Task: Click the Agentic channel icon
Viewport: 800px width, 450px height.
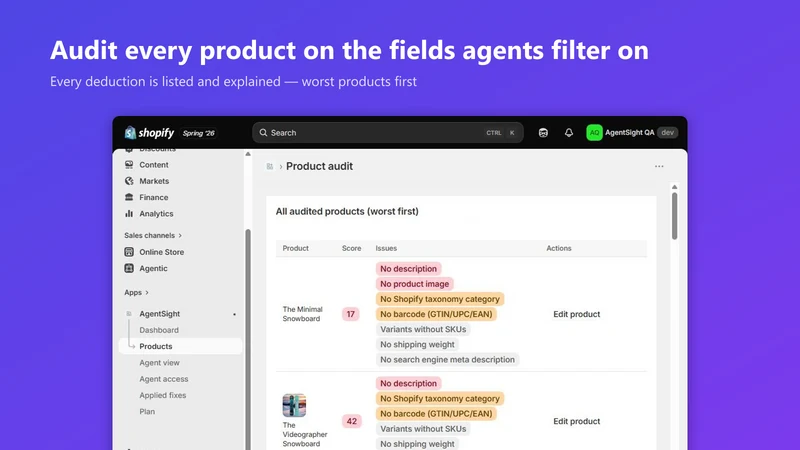Action: coord(129,268)
